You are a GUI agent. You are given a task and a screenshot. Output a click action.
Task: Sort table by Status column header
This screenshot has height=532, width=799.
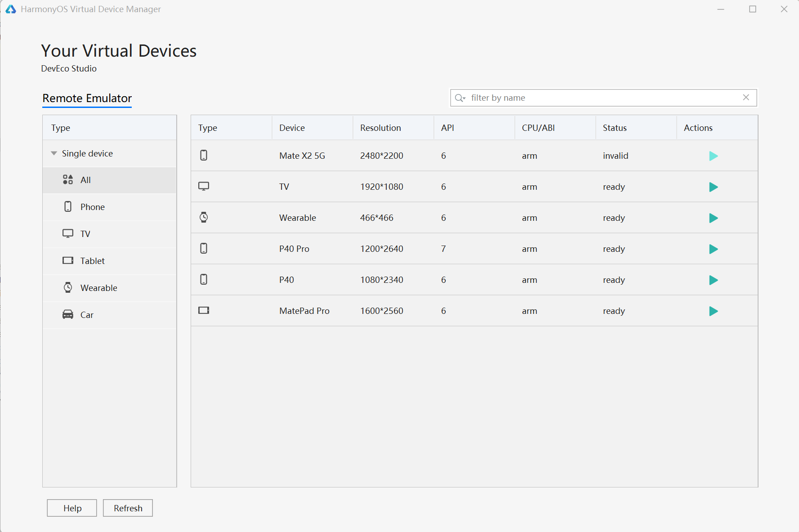(x=636, y=128)
